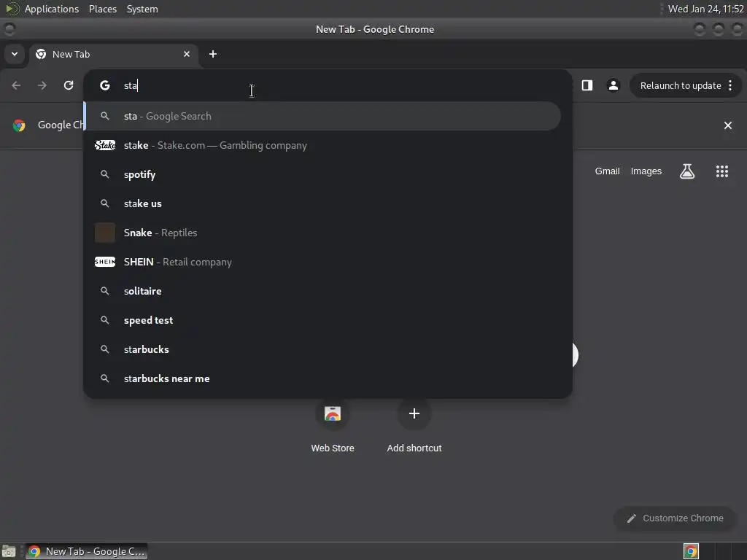Pick 'SHEIN - Retail company' suggestion
The image size is (747, 560).
322,262
